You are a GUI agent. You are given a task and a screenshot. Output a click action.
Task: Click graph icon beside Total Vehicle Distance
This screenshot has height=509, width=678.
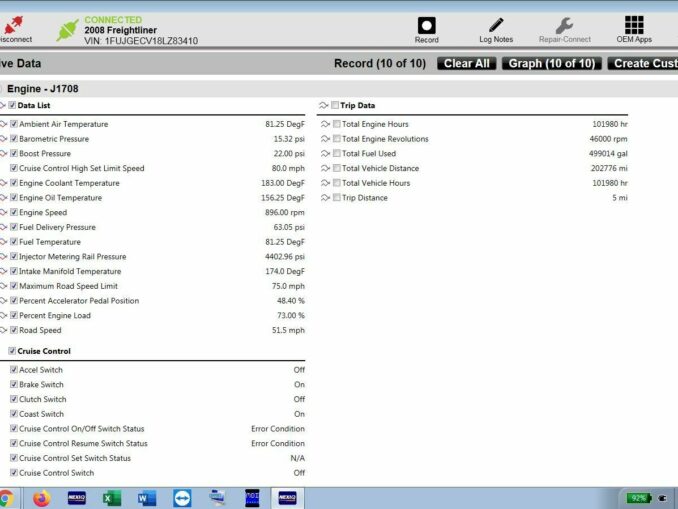click(326, 168)
